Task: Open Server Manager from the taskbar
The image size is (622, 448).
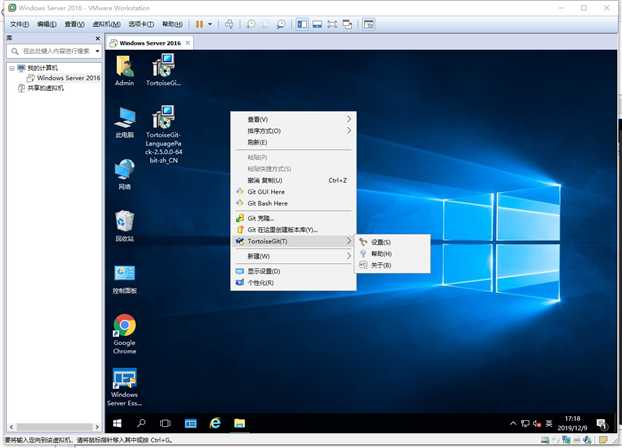Action: 190,423
